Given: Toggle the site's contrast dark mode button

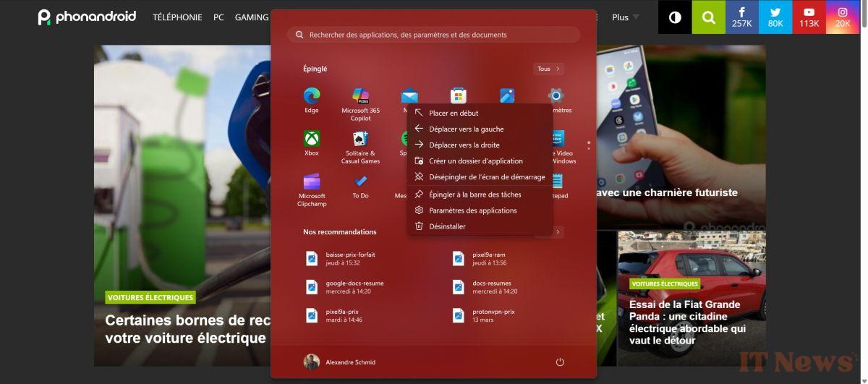Looking at the screenshot, I should tap(675, 17).
